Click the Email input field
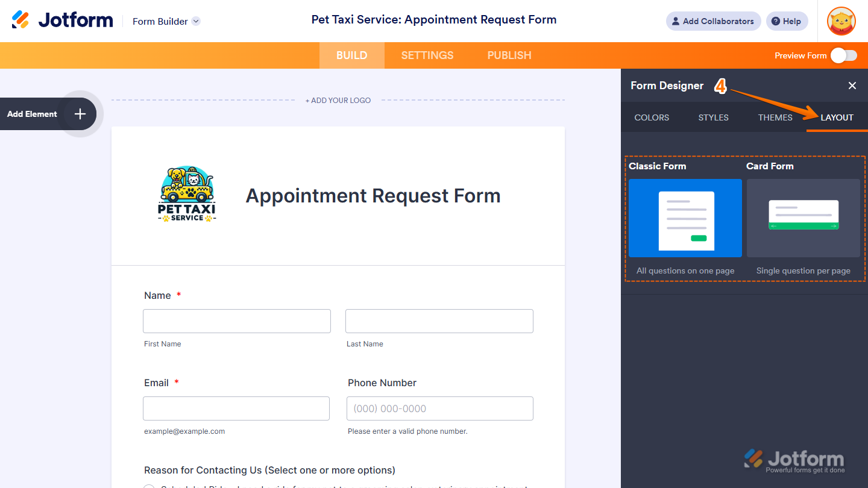This screenshot has height=488, width=868. [236, 408]
